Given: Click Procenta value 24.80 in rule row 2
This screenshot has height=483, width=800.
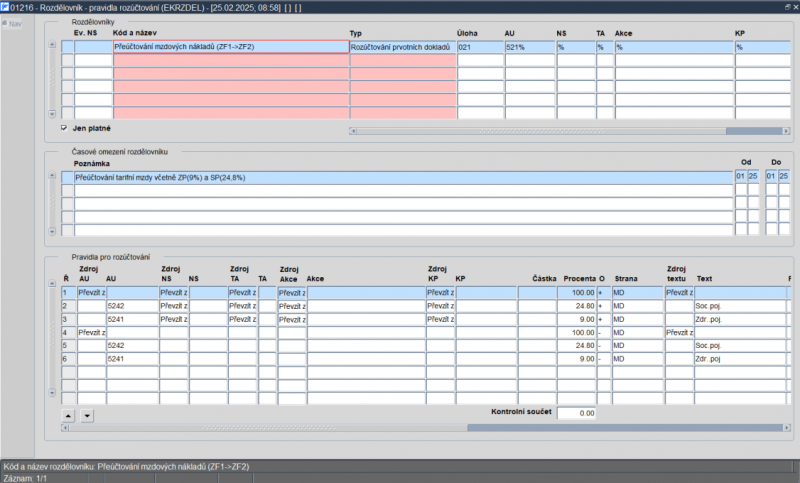Looking at the screenshot, I should click(577, 306).
